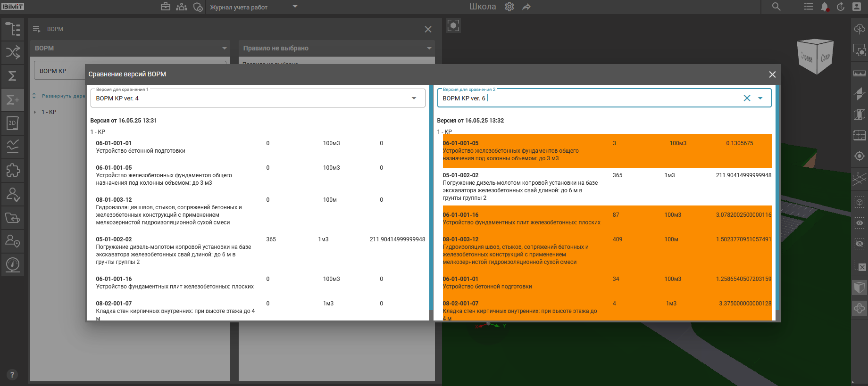This screenshot has width=868, height=386.
Task: Select the sigma-plus ВОРМ sidebar tab
Action: click(x=13, y=99)
